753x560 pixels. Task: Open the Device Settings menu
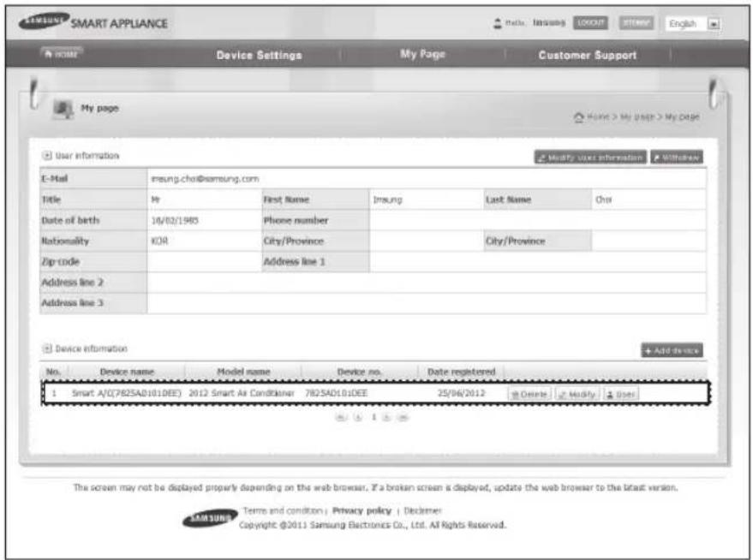pos(260,55)
